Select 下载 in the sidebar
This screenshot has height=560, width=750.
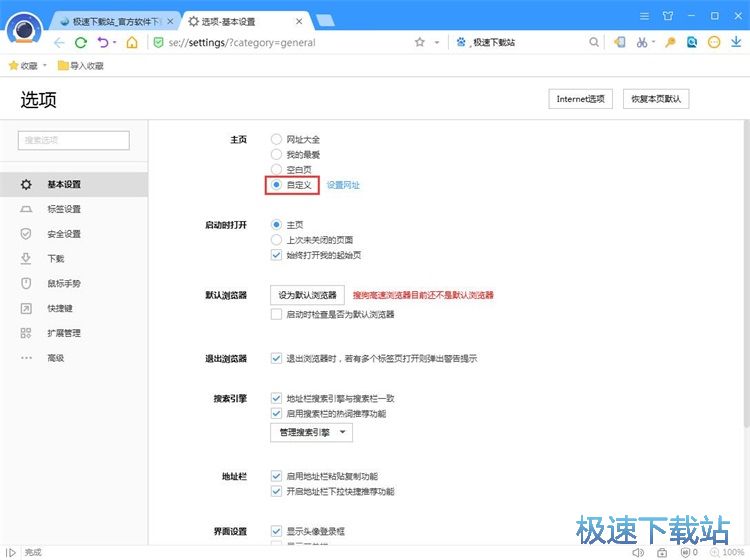point(74,259)
